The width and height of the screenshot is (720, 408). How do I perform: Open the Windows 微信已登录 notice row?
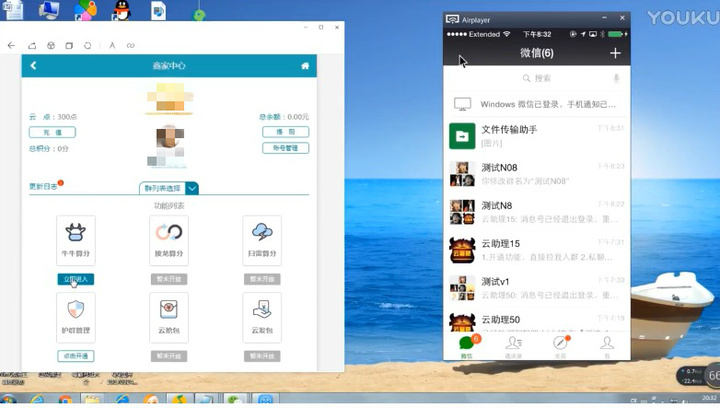[537, 104]
